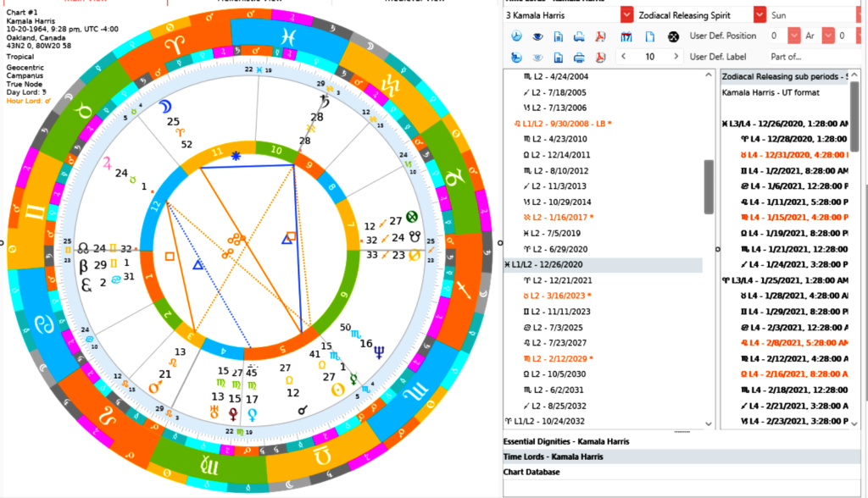The image size is (868, 498).
Task: Select the Saturn glyph near the chart top
Action: pos(325,102)
